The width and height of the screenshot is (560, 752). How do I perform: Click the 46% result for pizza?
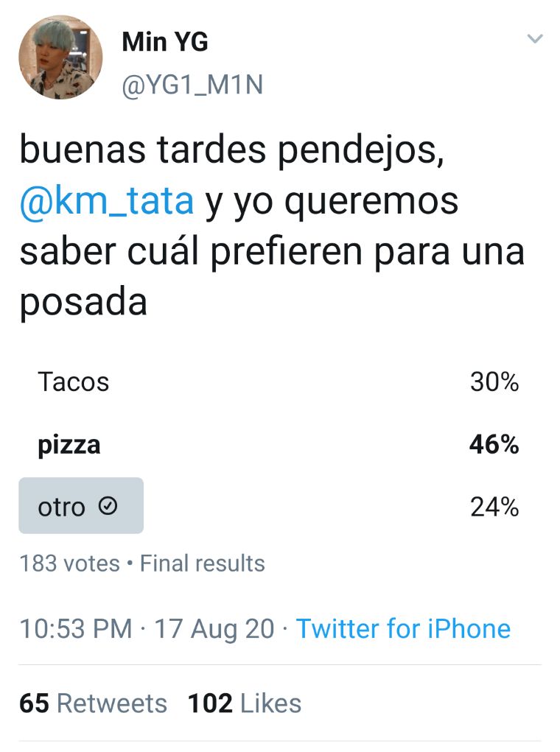[x=494, y=445]
